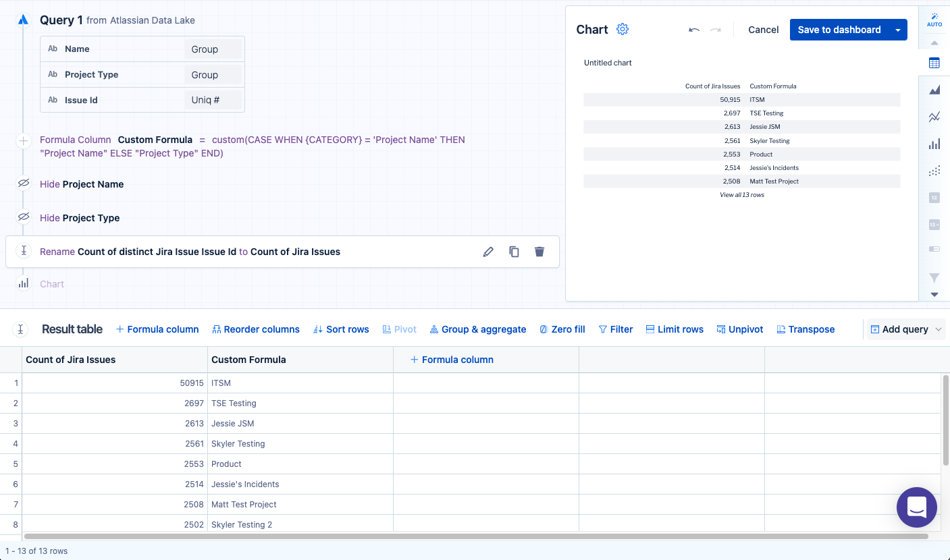Choose the funnel chart type

[x=934, y=277]
